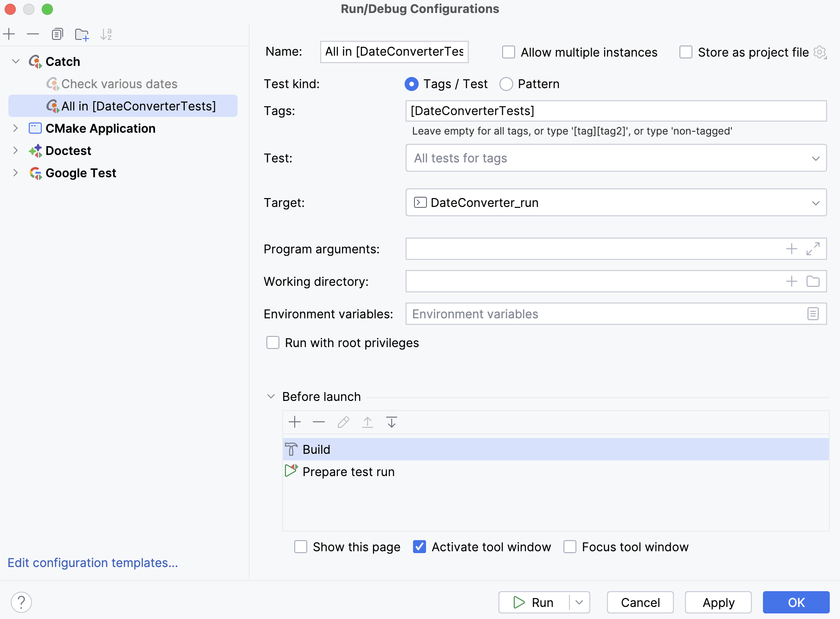Edit the selected Before launch task
Viewport: 840px width, 619px height.
[343, 422]
